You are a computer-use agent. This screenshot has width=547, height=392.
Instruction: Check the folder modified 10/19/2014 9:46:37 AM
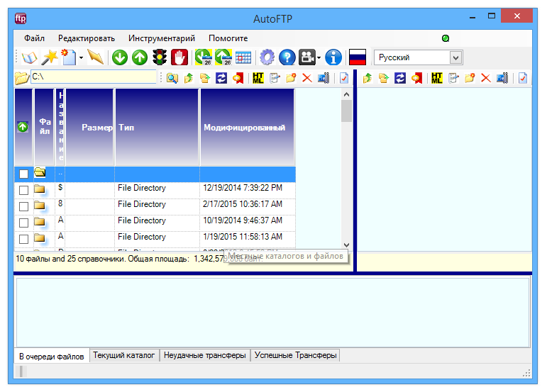coord(23,223)
